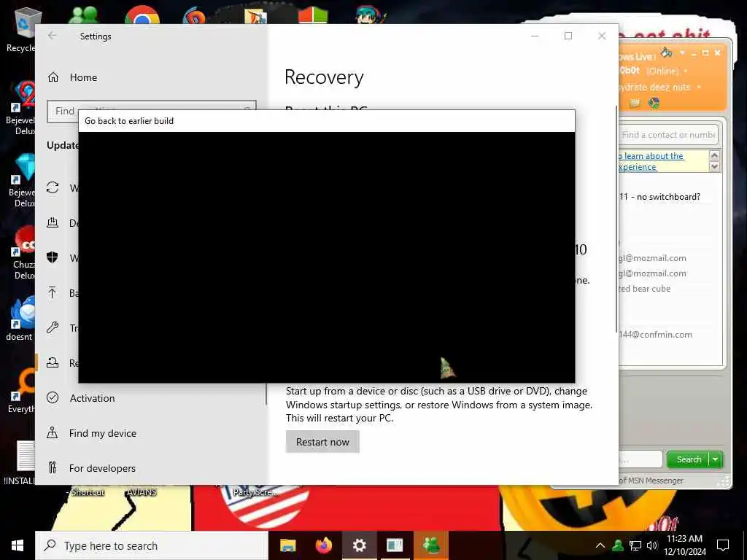
Task: Select bear cube contact in Messenger
Action: tap(645, 289)
